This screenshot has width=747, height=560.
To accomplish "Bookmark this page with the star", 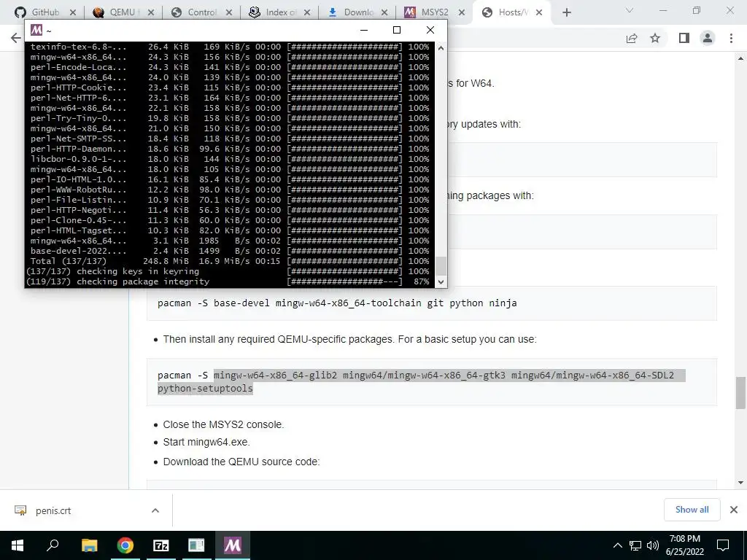I will (656, 38).
